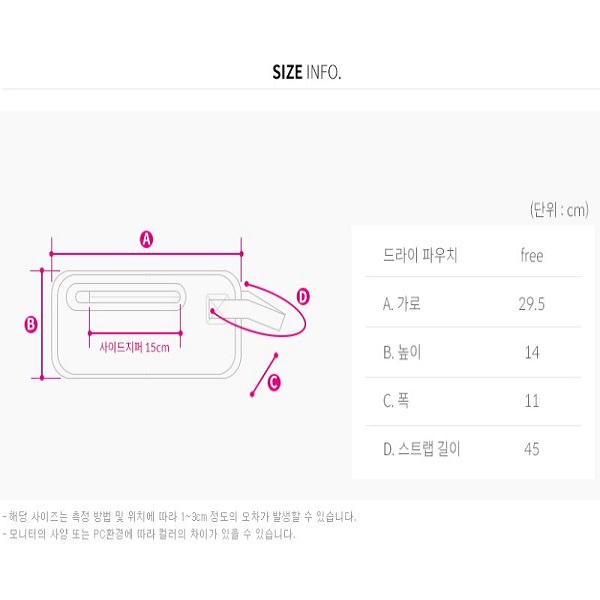Select the SIZE INFO. heading

[x=307, y=72]
